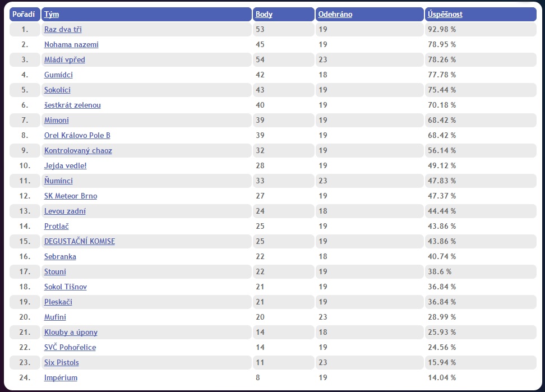
Task: Open the SK Meteor Brno link
Action: (71, 196)
